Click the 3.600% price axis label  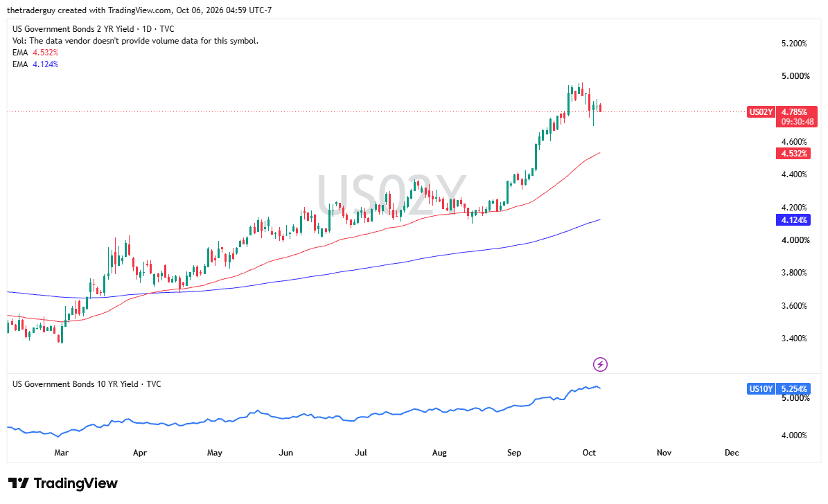(x=794, y=305)
